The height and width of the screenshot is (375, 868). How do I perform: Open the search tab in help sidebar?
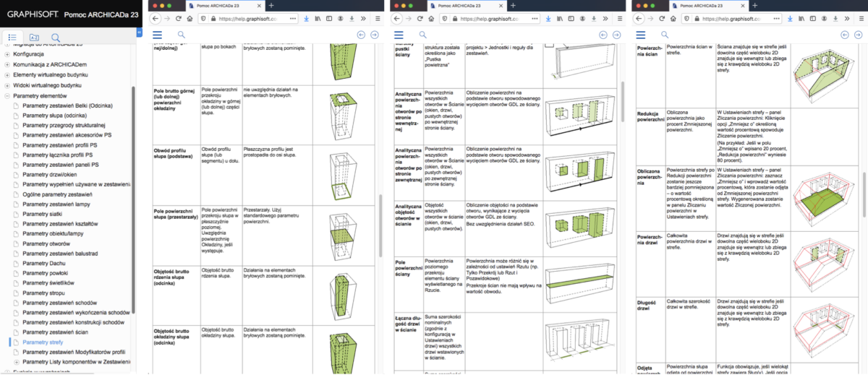(56, 37)
